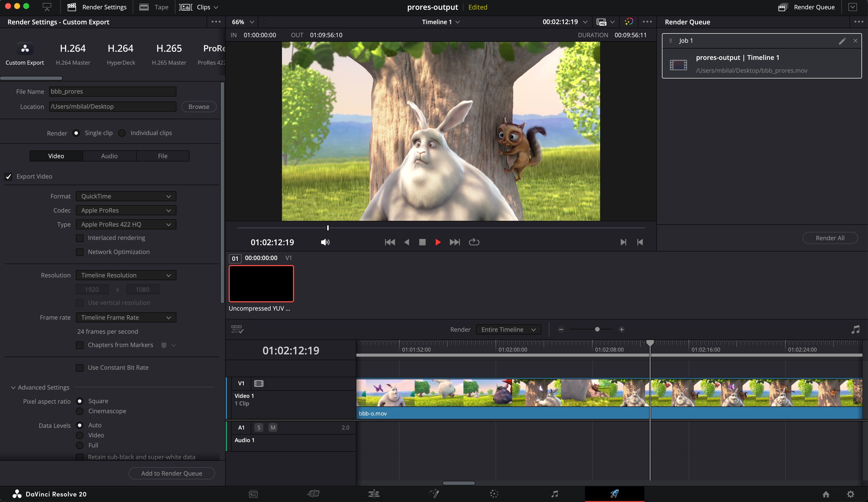The height and width of the screenshot is (502, 868).
Task: Remove Job 1 from the render queue
Action: [x=855, y=41]
